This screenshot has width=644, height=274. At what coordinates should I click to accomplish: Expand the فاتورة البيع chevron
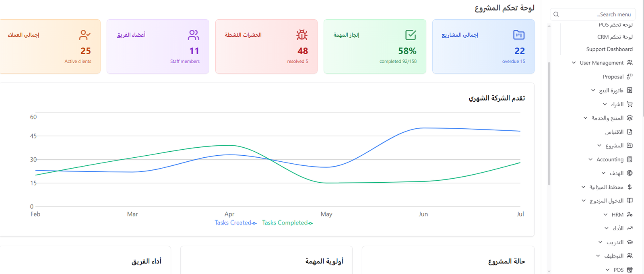[x=593, y=90]
